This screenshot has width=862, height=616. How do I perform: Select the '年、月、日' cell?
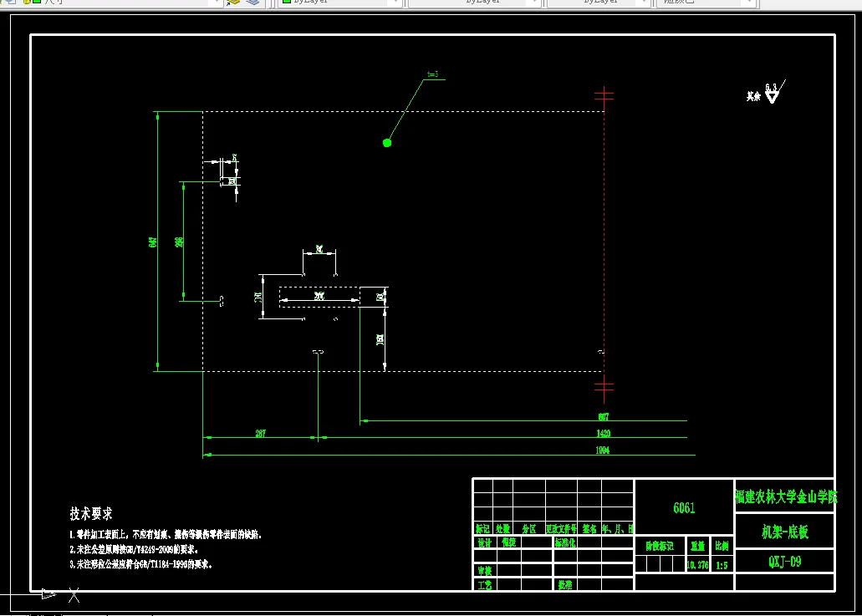(x=618, y=528)
